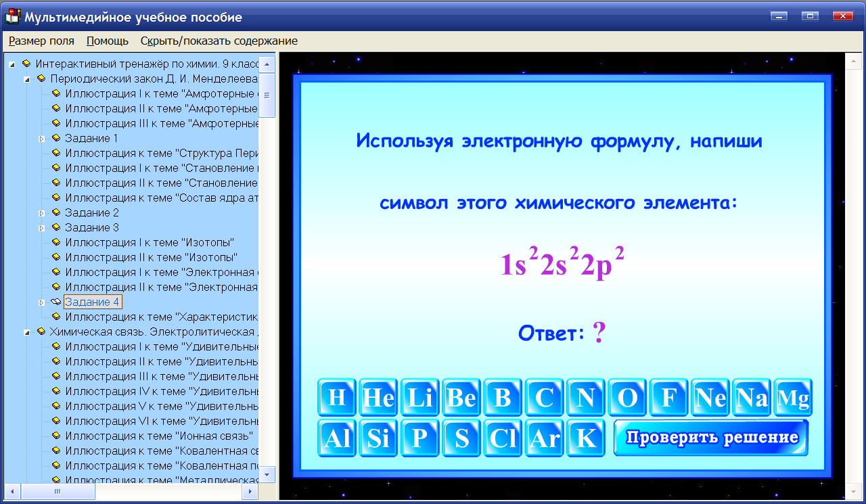Select the hydrogen (H) element tile
Viewport: 866px width, 504px height.
tap(337, 398)
